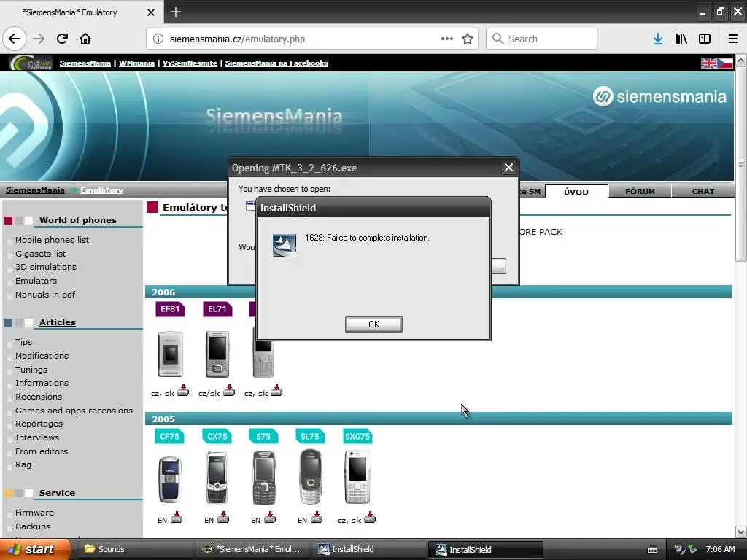Open 3D simulations in sidebar
Viewport: 747px width, 560px height.
46,267
